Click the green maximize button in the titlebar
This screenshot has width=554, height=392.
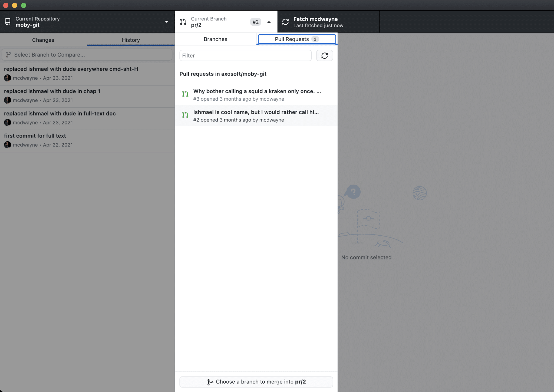[x=24, y=5]
